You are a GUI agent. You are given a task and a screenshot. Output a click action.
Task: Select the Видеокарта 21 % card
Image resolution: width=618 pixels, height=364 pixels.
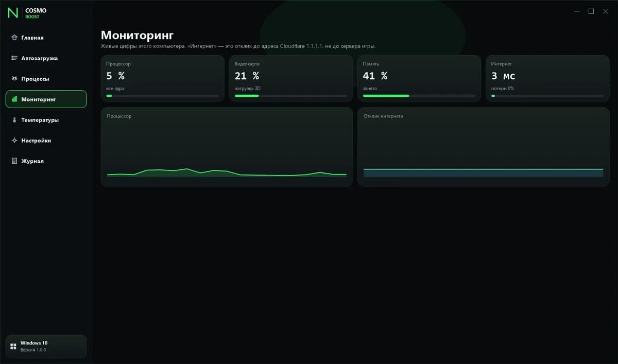(x=291, y=78)
